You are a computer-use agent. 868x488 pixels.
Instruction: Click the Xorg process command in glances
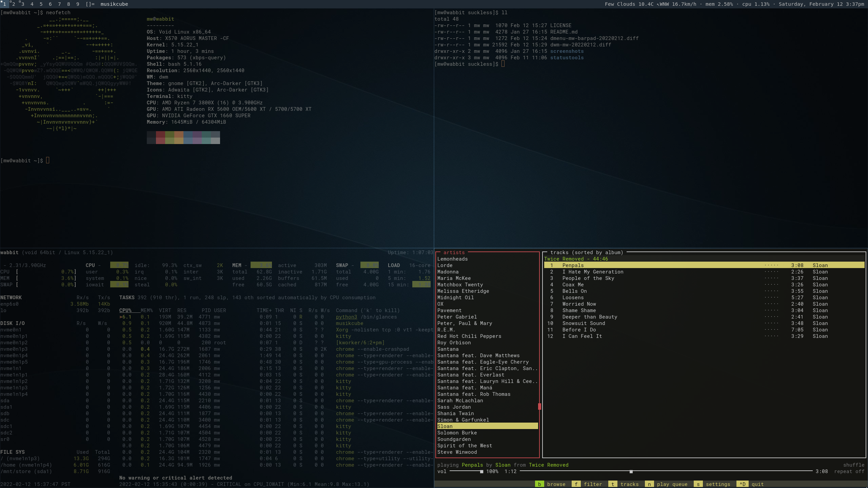(x=384, y=330)
